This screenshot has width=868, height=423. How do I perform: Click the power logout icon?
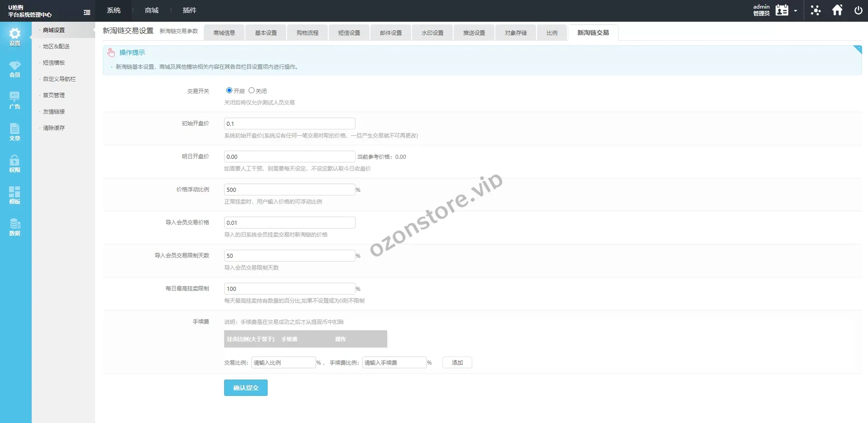(858, 10)
